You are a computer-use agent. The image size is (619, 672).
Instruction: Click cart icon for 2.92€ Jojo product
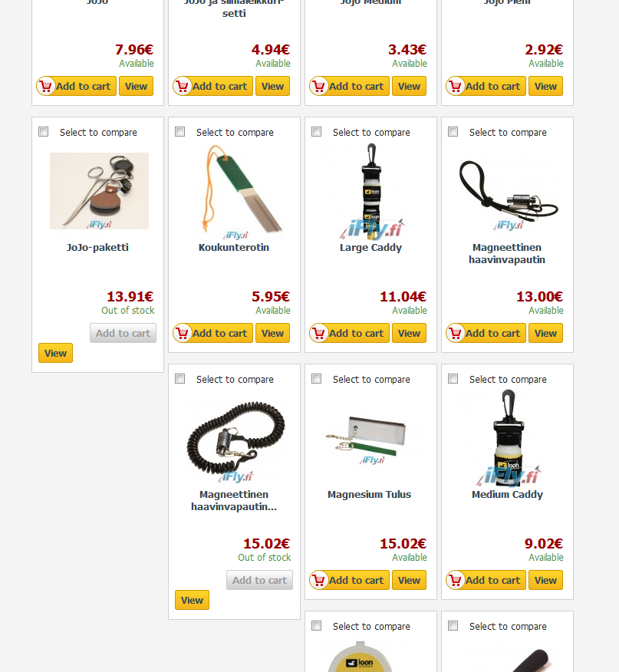click(x=456, y=86)
